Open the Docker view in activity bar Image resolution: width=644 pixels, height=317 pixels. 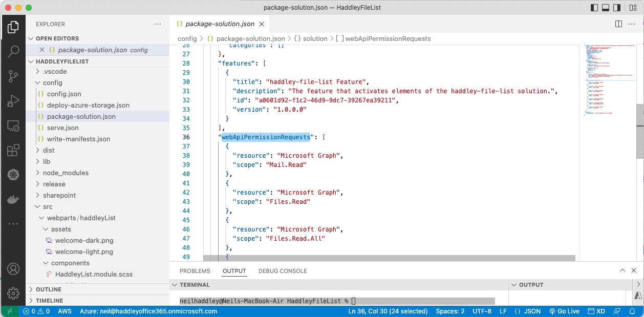tap(13, 200)
